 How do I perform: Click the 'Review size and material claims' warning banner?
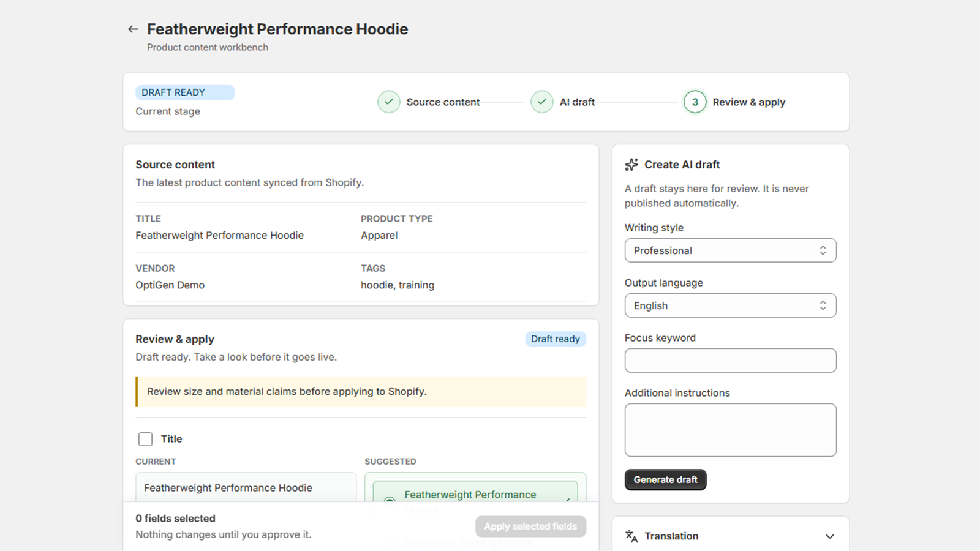[361, 392]
